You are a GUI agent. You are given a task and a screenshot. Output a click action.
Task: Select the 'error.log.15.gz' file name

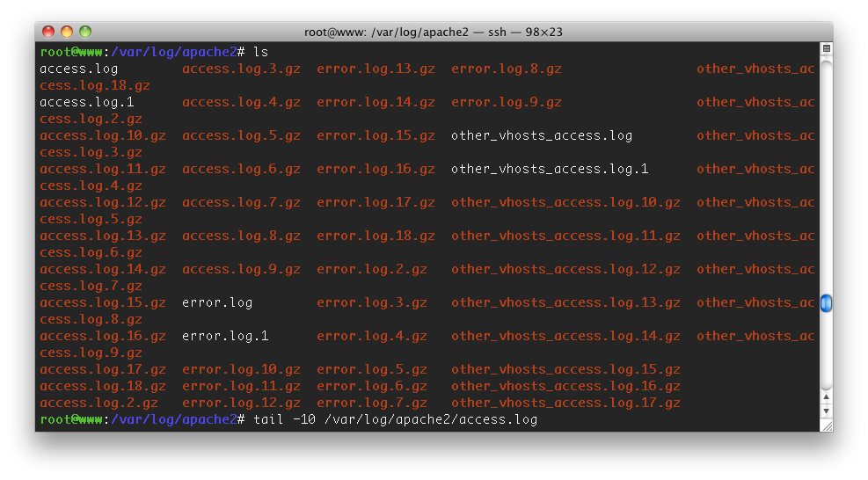coord(376,135)
